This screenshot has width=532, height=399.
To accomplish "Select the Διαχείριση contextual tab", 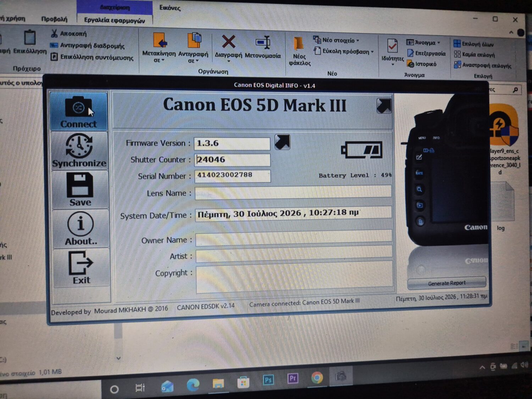I will pyautogui.click(x=115, y=7).
